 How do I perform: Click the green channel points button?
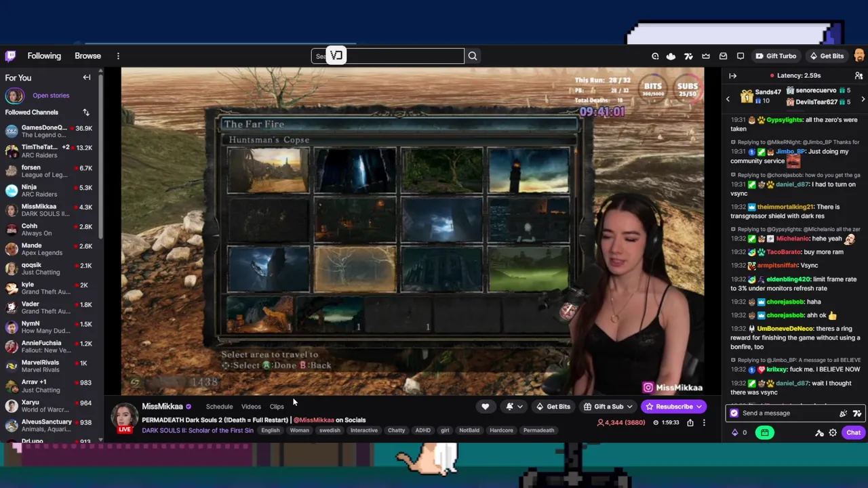(764, 433)
